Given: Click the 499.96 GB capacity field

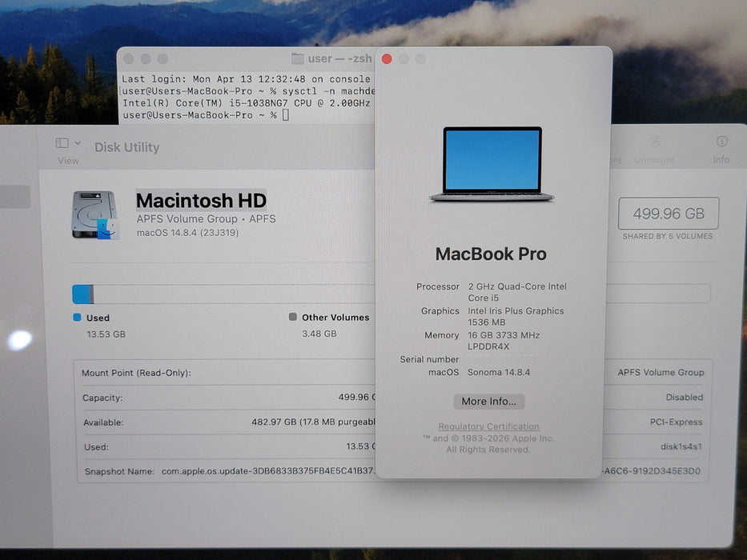Looking at the screenshot, I should pos(668,213).
